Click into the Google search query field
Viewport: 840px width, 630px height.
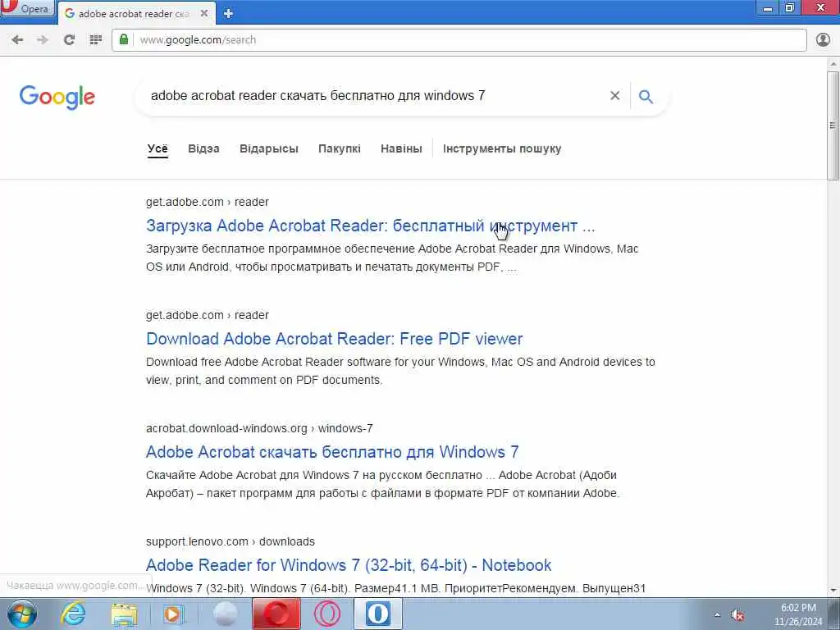click(375, 96)
